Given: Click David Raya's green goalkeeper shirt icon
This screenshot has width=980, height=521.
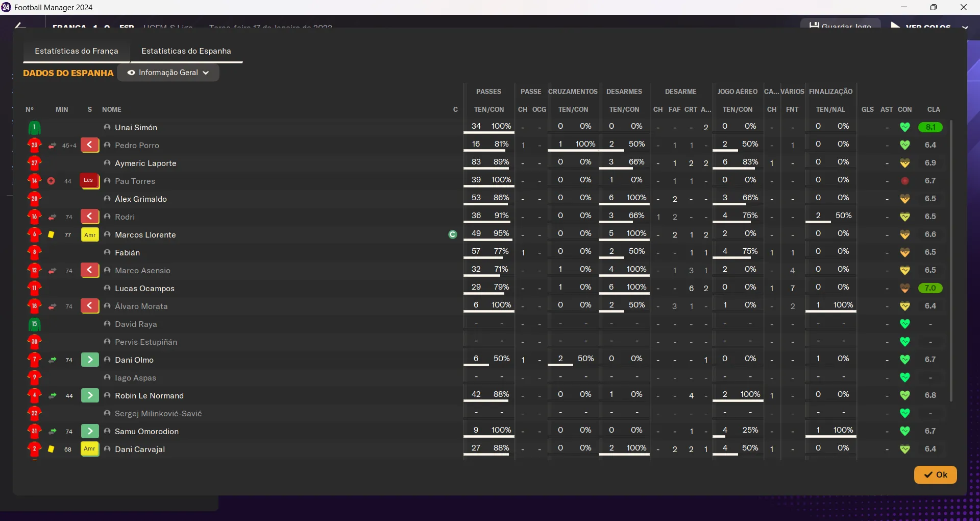Looking at the screenshot, I should (34, 324).
